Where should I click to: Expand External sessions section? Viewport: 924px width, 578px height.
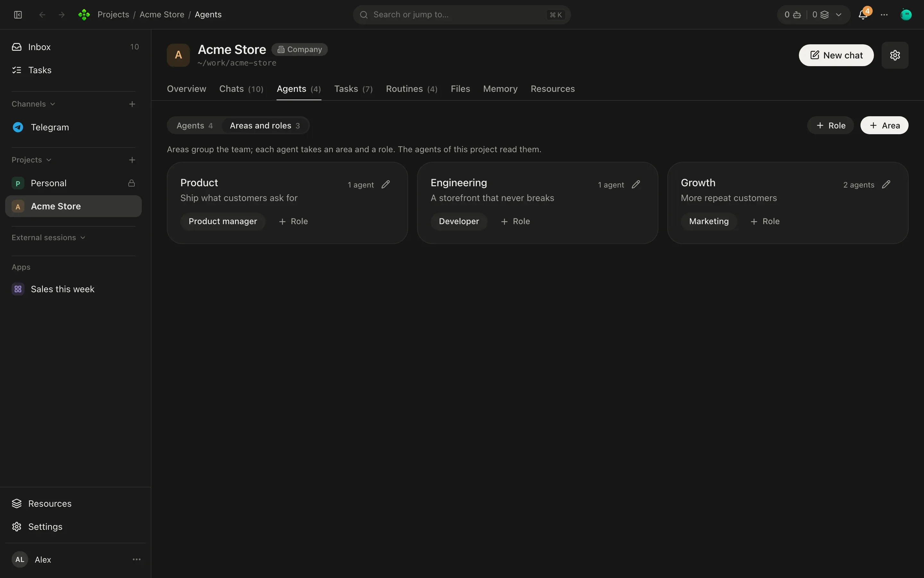point(48,237)
